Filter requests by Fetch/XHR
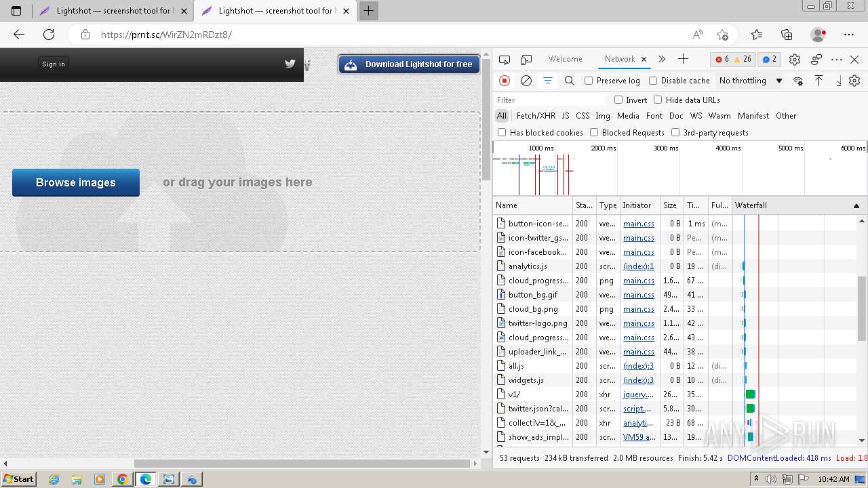The image size is (868, 488). (536, 116)
